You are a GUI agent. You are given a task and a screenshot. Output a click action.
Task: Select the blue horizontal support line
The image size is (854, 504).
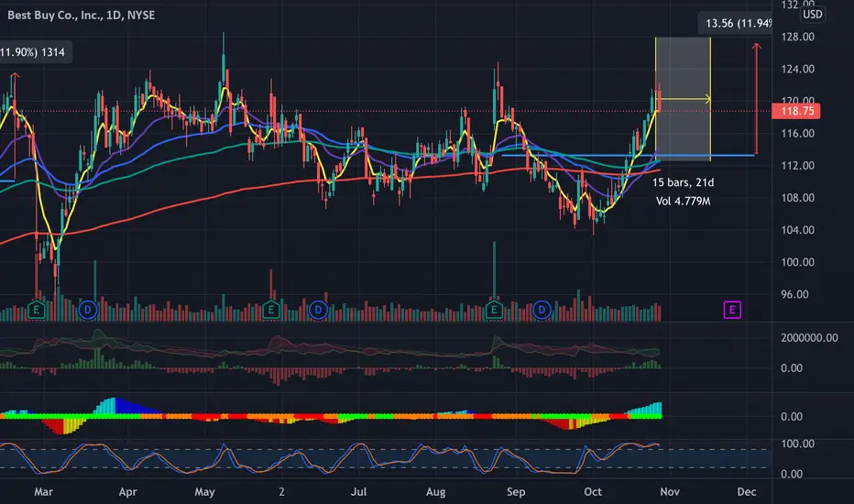tap(628, 155)
